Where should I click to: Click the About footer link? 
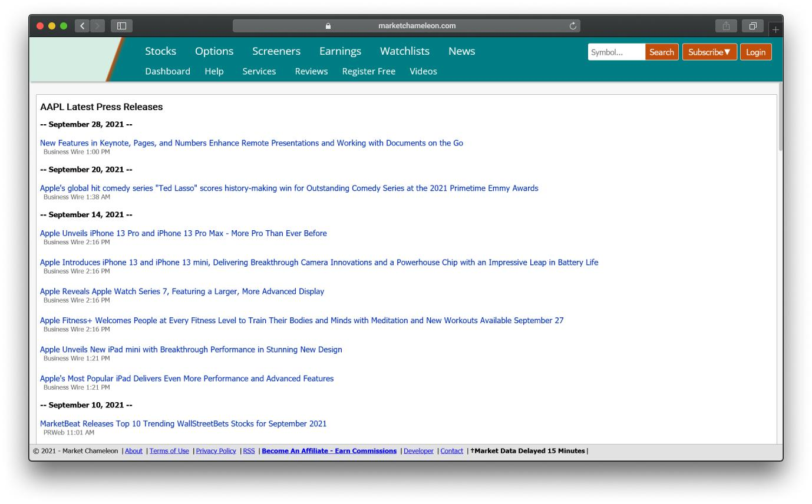point(134,451)
